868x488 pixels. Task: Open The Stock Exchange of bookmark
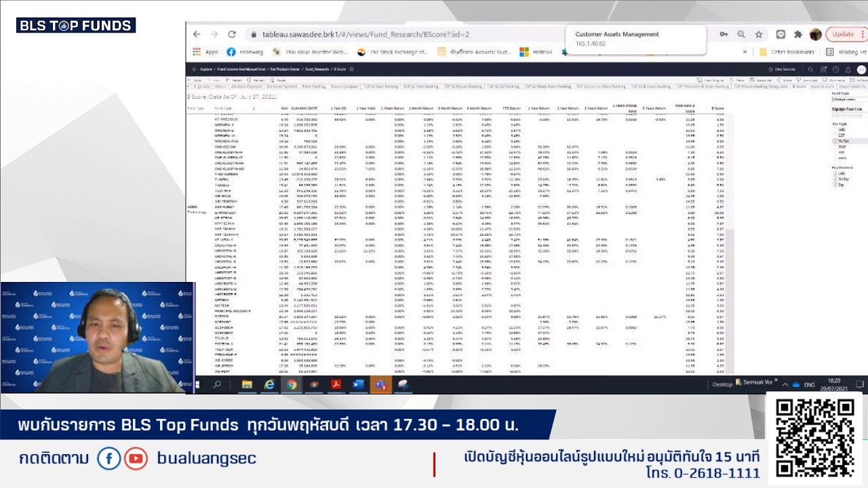[x=393, y=52]
